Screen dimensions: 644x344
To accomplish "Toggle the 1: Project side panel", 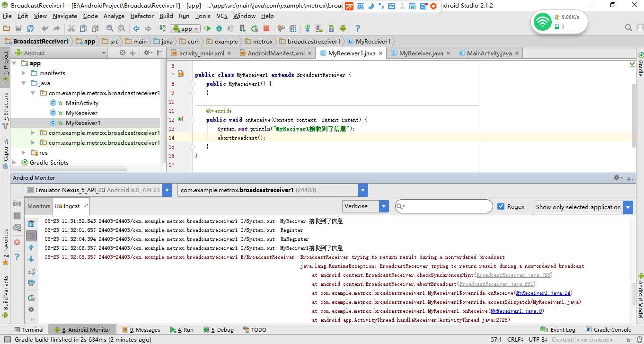I will [5, 67].
